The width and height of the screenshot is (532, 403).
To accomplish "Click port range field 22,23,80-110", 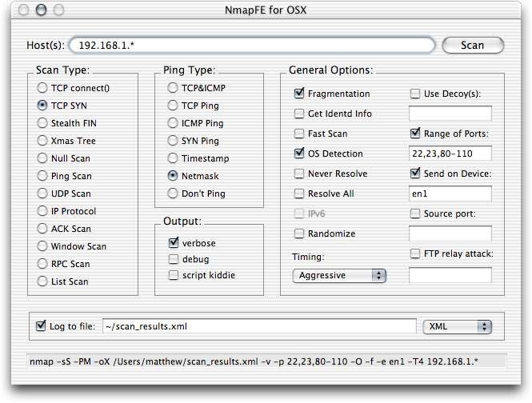I will pos(450,154).
